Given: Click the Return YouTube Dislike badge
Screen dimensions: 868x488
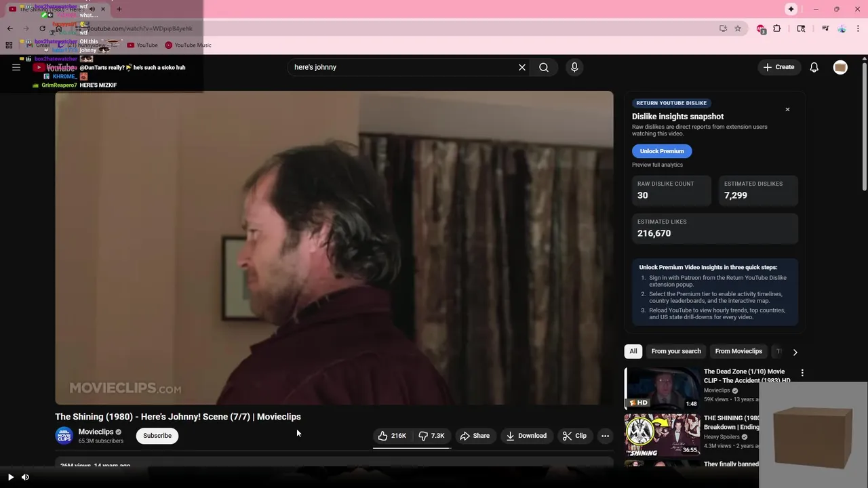Looking at the screenshot, I should pyautogui.click(x=671, y=103).
